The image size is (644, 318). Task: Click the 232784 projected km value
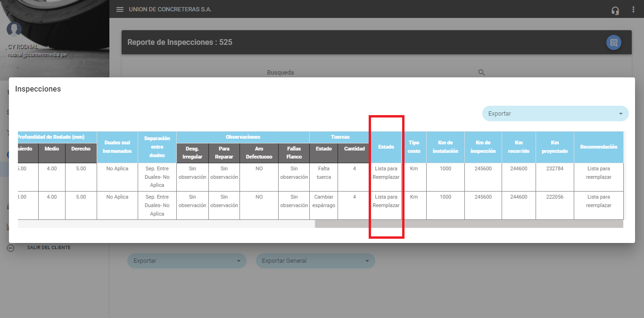click(x=554, y=168)
